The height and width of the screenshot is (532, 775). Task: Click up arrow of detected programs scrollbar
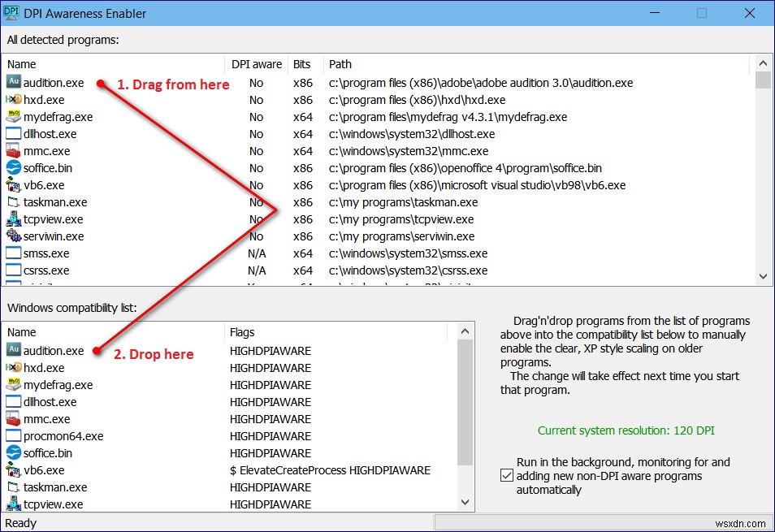coord(763,63)
